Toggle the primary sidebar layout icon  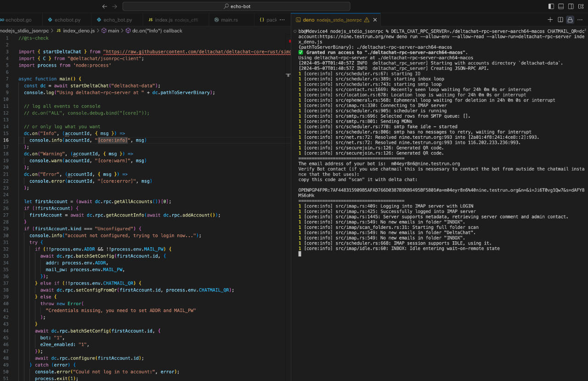551,6
